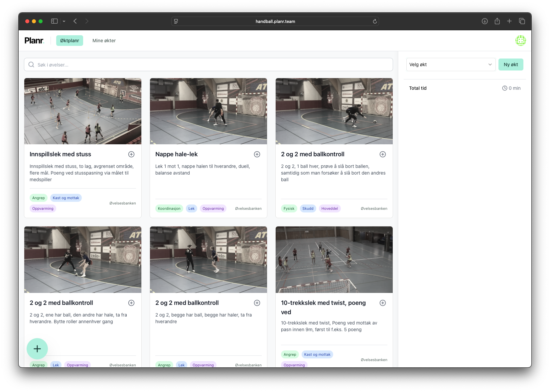Click the Hoveddel tag chip

pyautogui.click(x=330, y=208)
